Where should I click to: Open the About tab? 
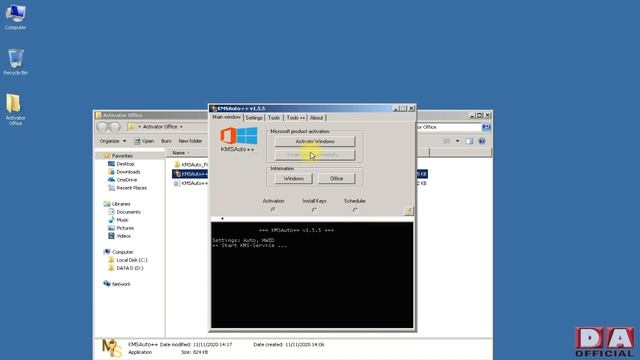tap(316, 118)
